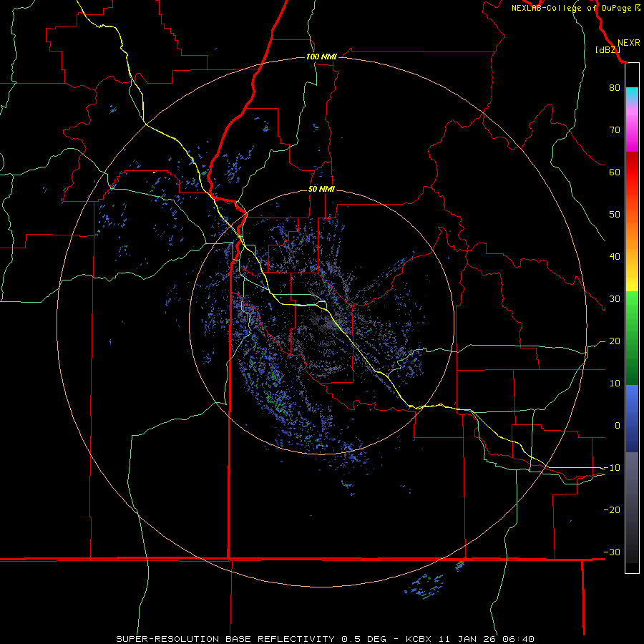Click the NEXR label above the color scale
Screen dimensions: 644x644
coord(628,43)
